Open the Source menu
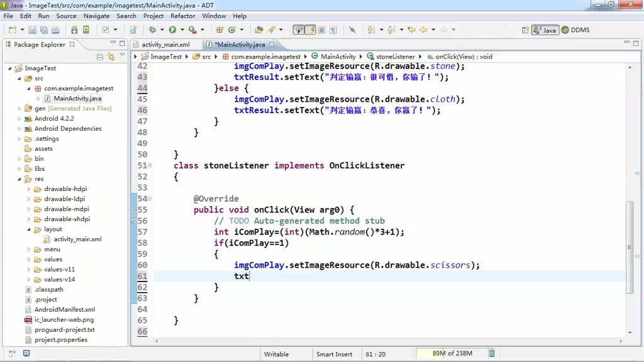This screenshot has width=644, height=362. 66,16
